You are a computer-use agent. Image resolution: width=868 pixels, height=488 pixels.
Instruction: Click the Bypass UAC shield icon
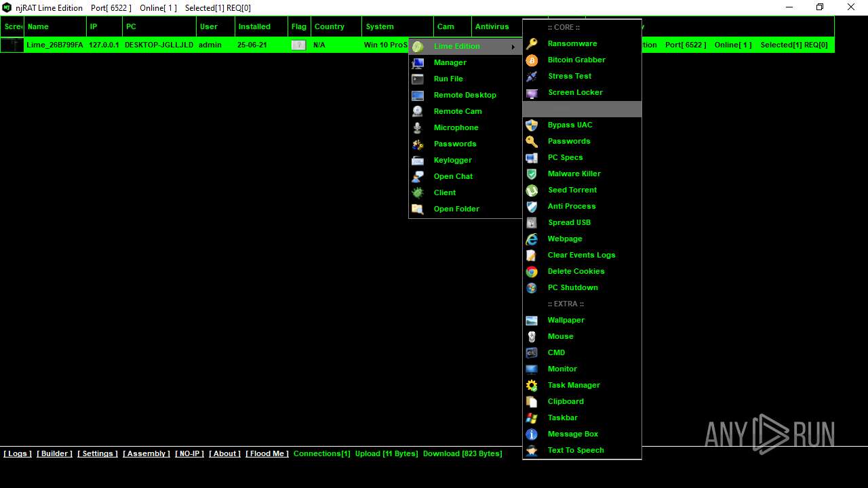[x=532, y=125]
